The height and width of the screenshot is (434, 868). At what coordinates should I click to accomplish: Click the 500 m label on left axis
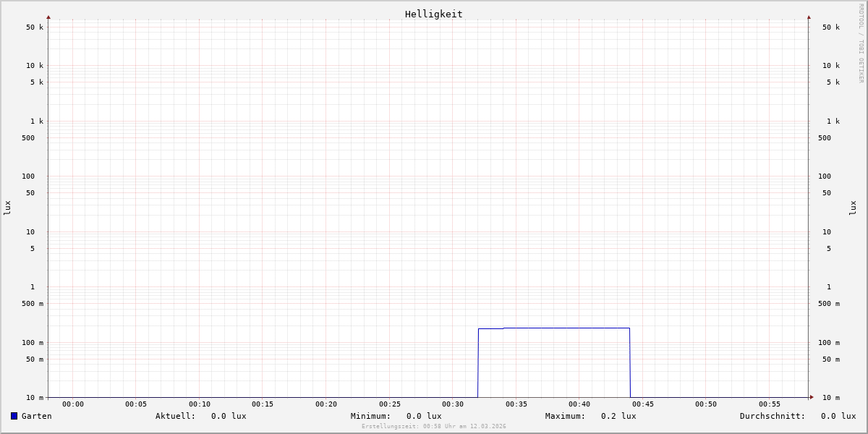(33, 304)
